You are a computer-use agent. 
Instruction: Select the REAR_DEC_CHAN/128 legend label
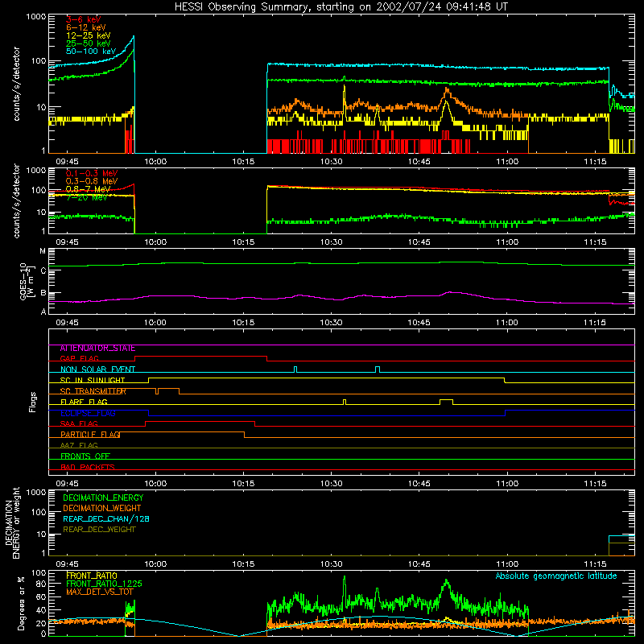tap(106, 519)
